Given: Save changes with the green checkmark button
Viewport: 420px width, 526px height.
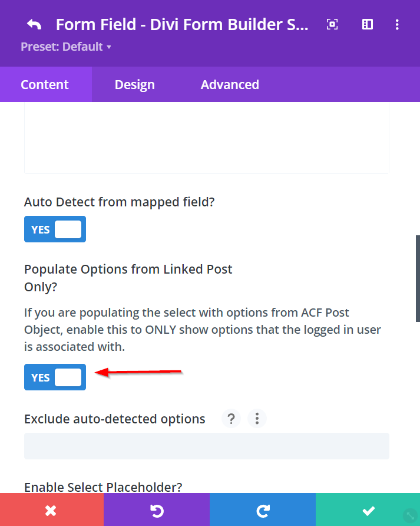Looking at the screenshot, I should tap(368, 509).
